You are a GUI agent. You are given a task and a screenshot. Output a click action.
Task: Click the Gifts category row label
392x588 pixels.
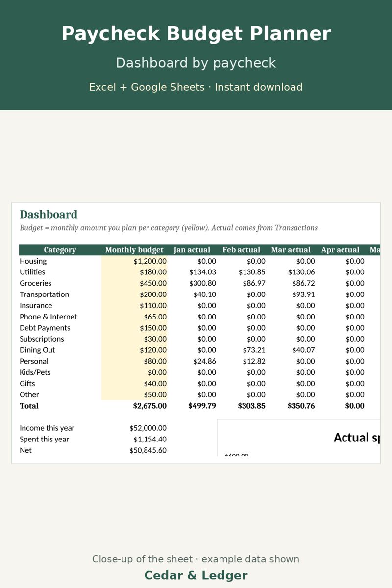[x=27, y=384]
